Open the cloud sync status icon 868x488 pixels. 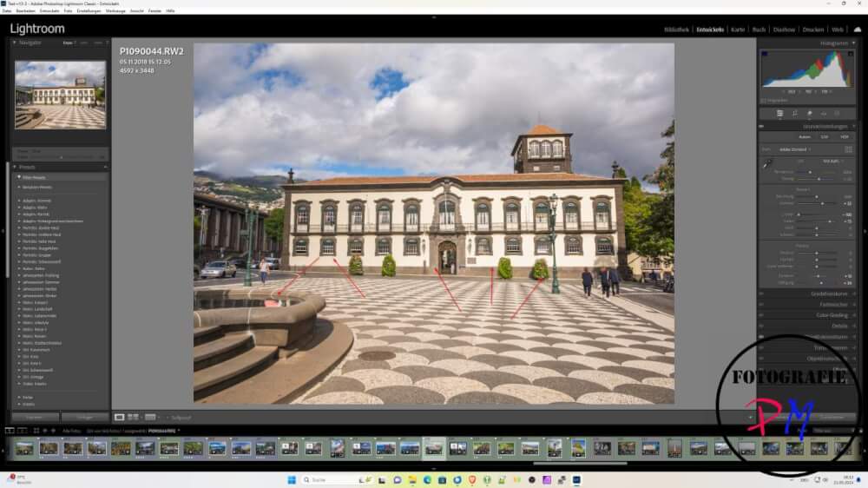857,30
